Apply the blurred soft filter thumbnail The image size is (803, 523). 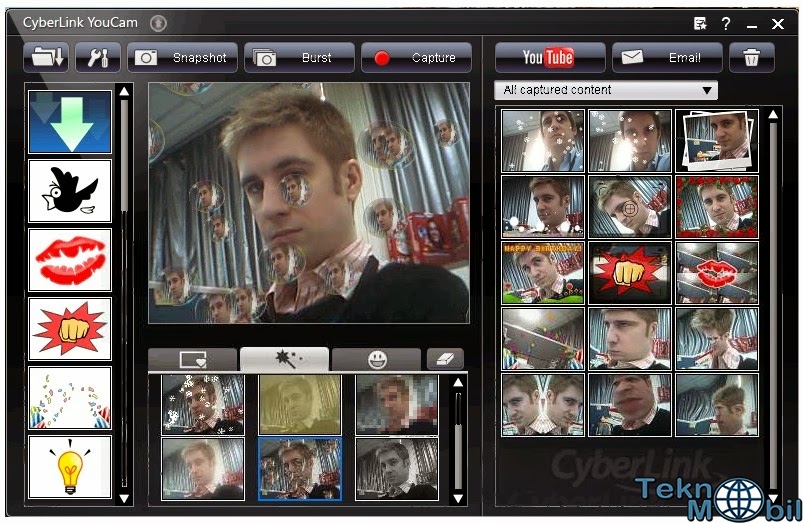click(x=203, y=469)
